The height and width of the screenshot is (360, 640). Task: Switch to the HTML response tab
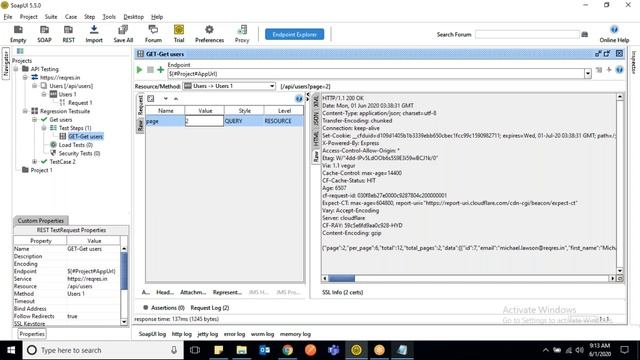pos(316,138)
